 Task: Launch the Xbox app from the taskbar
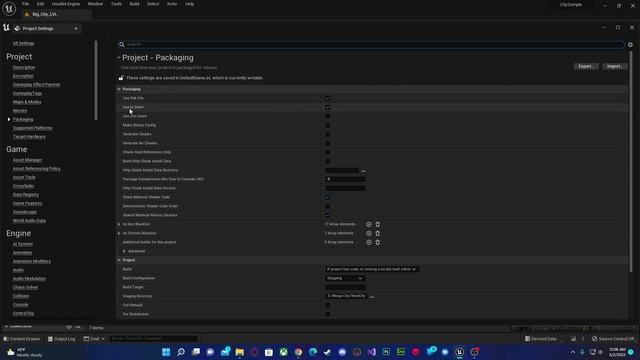pyautogui.click(x=283, y=352)
